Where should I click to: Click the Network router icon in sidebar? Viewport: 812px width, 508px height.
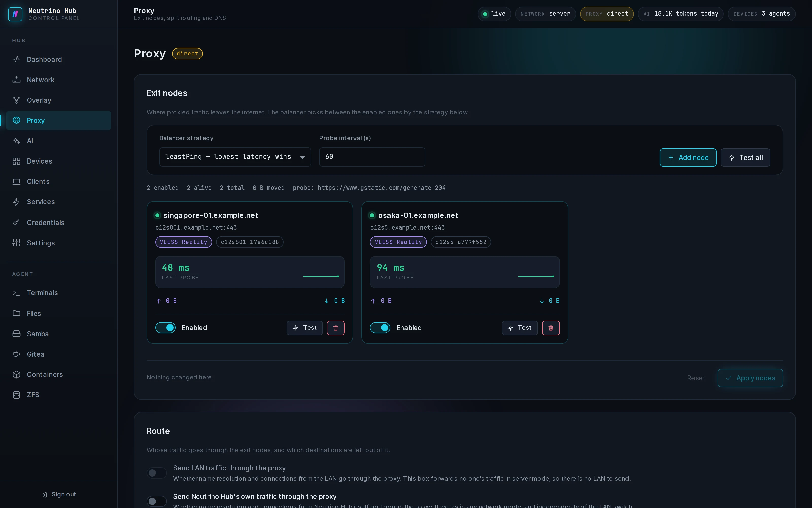click(16, 80)
